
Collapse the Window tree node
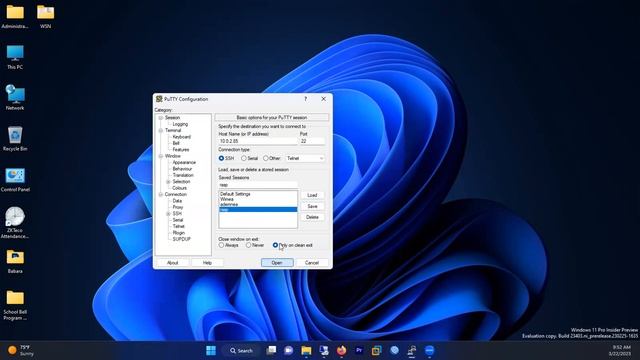point(161,156)
